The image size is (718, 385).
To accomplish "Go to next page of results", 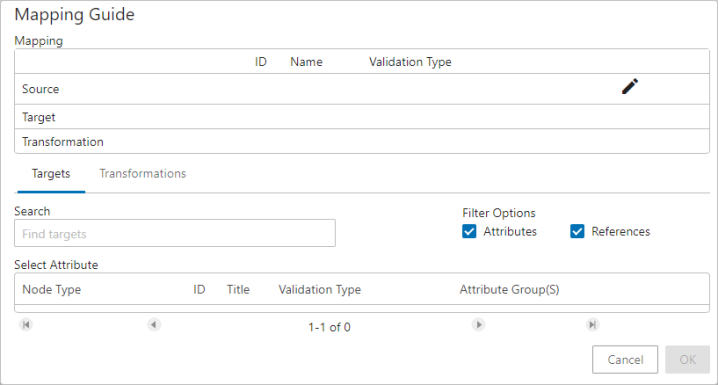I will [479, 325].
